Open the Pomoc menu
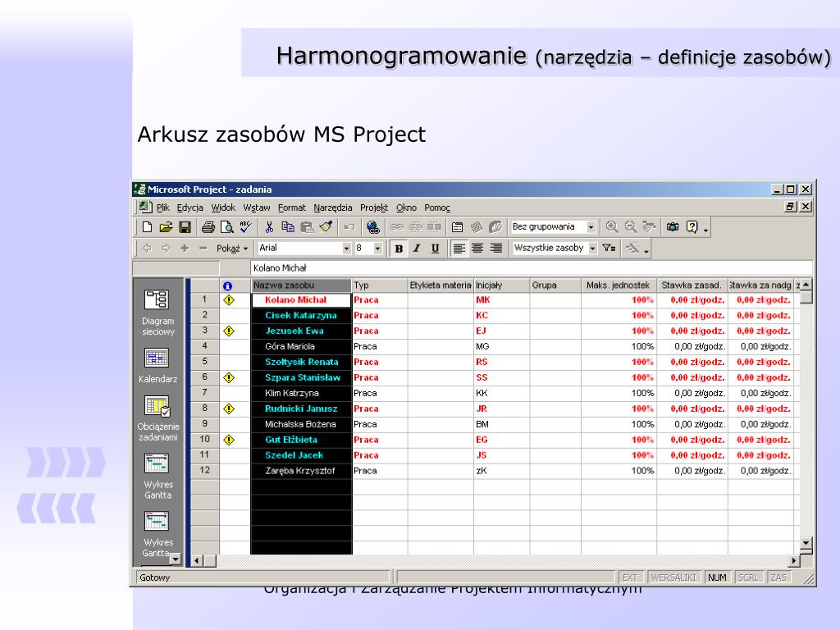The image size is (840, 630). 437,208
